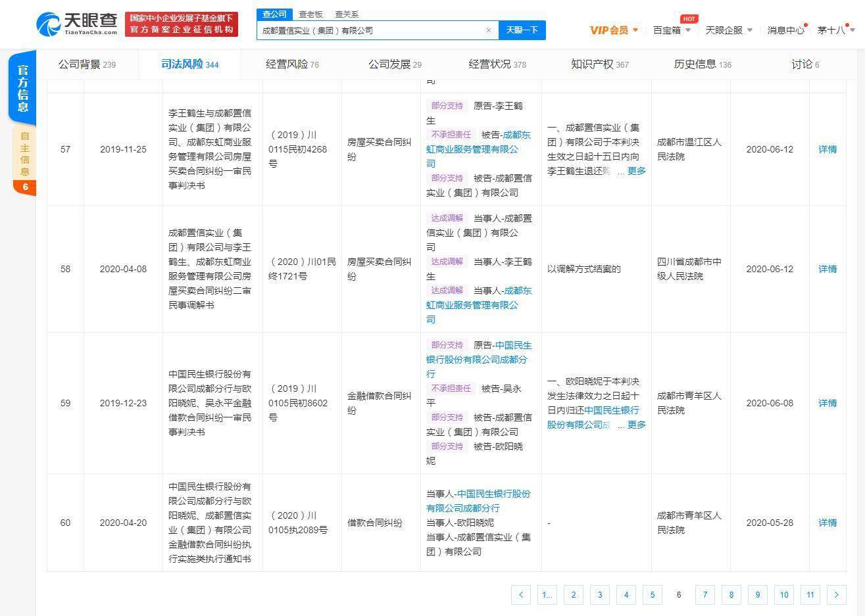Click date 2019-11-25 in row 57
This screenshot has width=865, height=616.
click(x=123, y=149)
